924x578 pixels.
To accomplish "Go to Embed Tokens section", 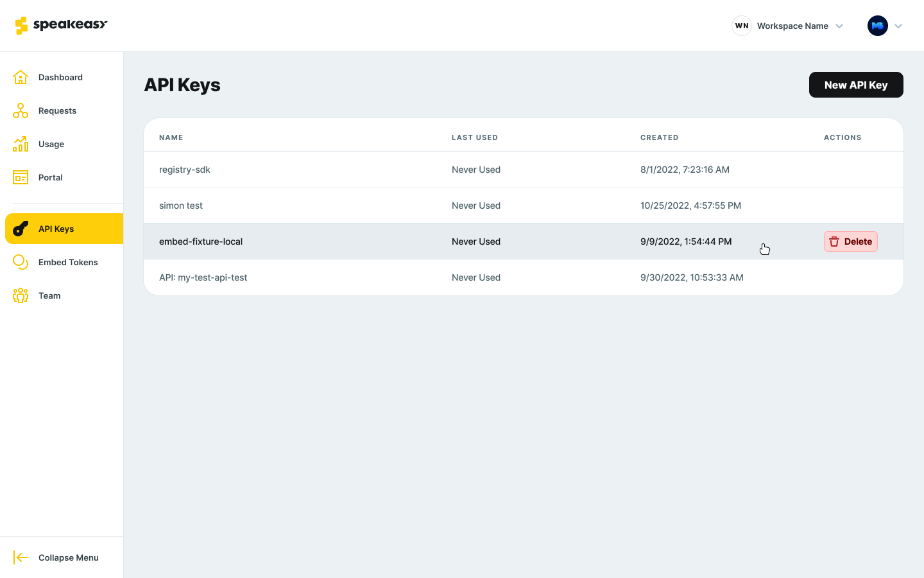I will click(68, 262).
